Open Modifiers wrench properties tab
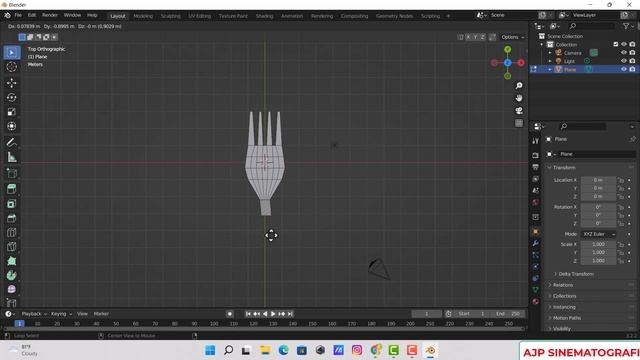 [536, 243]
